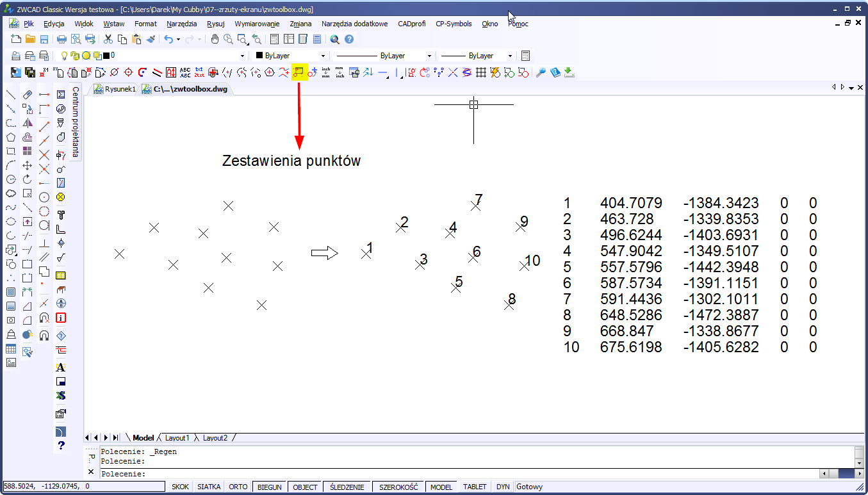Switch to the Layout2 tab

[215, 438]
